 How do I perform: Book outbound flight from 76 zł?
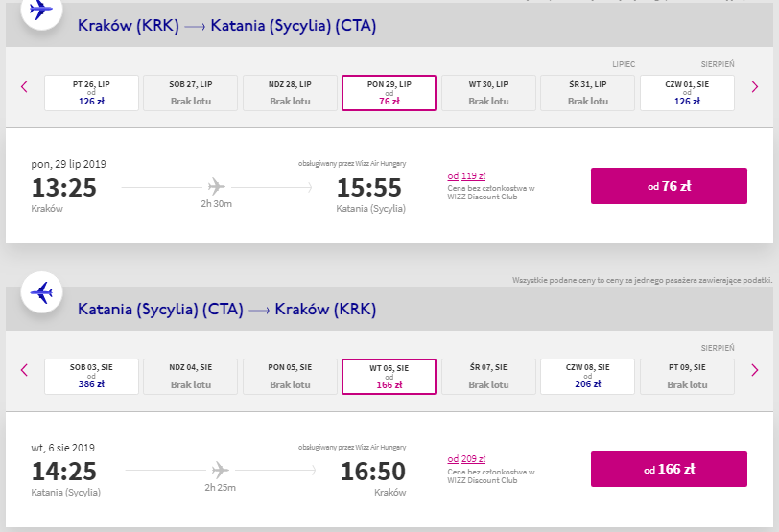[x=669, y=186]
